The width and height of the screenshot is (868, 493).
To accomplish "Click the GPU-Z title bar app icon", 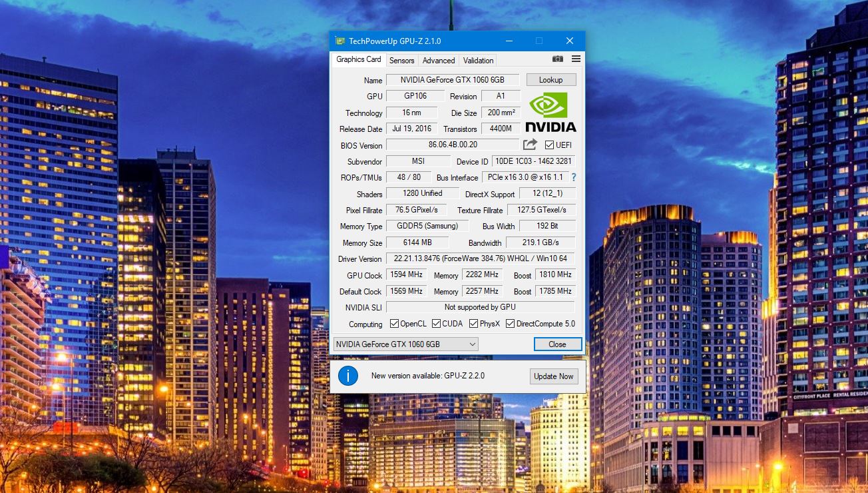I will [x=339, y=41].
